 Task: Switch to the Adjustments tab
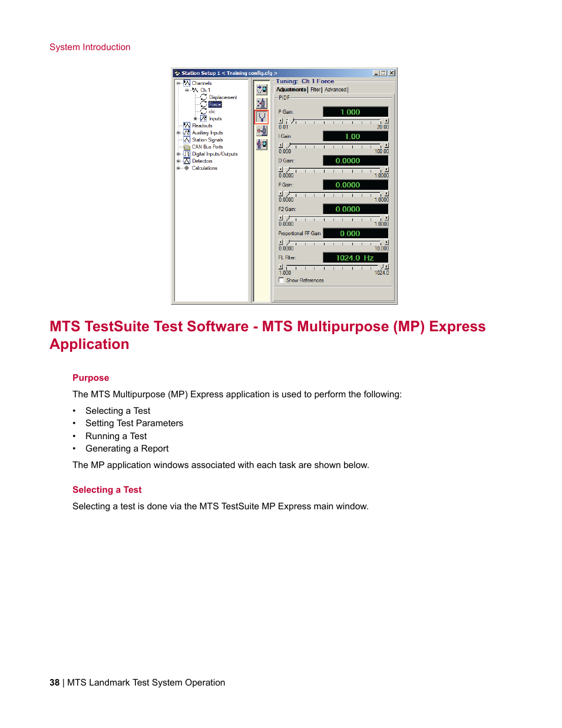pos(291,90)
